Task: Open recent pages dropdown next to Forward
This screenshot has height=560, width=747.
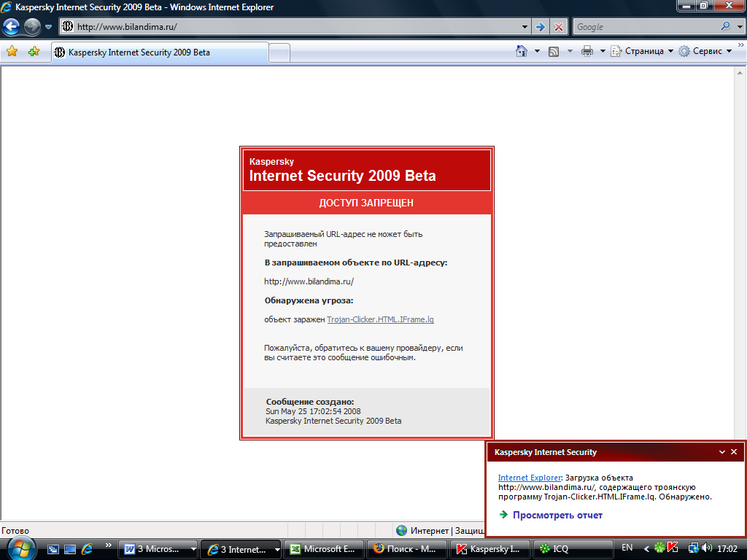Action: tap(49, 27)
